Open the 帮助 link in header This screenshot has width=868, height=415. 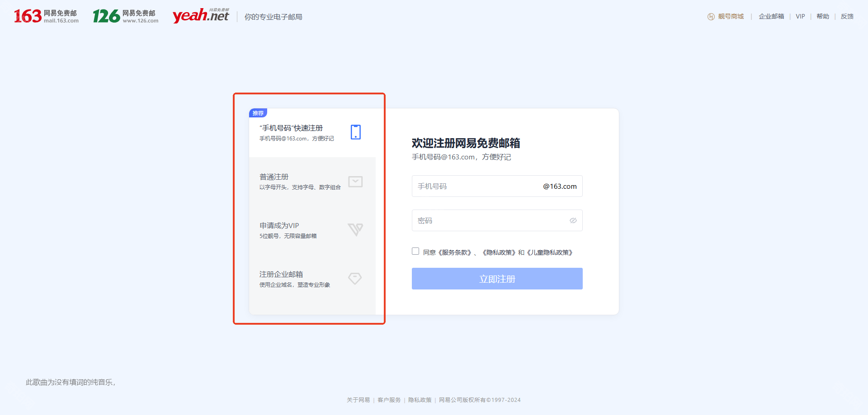822,16
